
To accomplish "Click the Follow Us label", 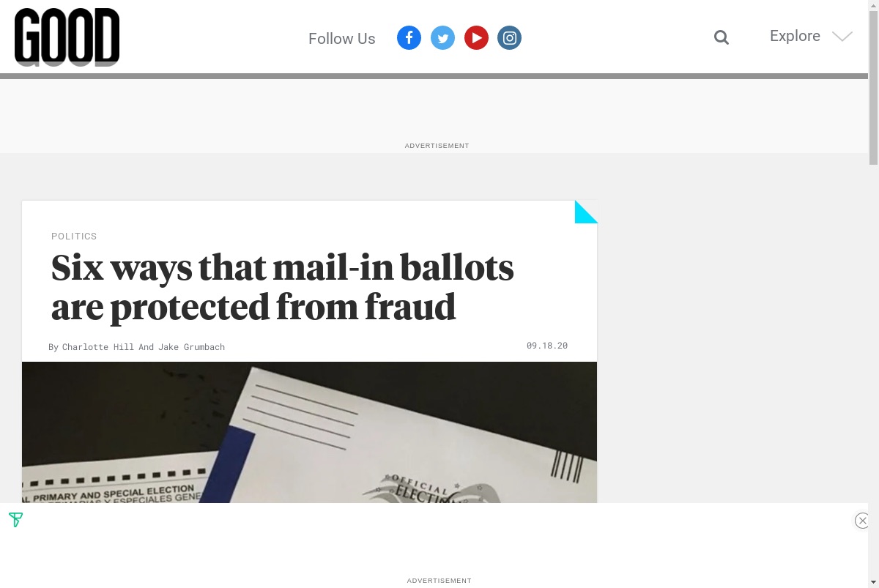I will tap(341, 39).
